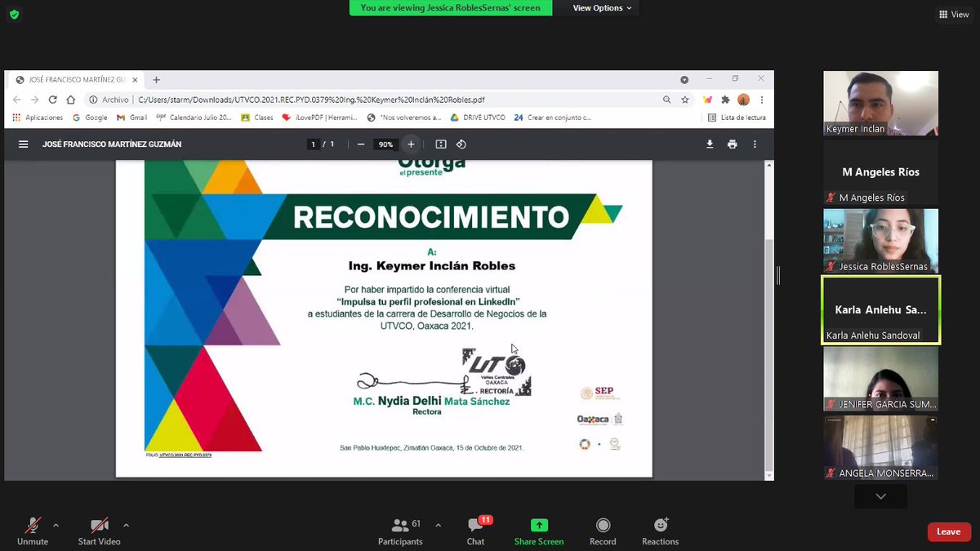Image resolution: width=980 pixels, height=551 pixels.
Task: Click the PDF page number field
Action: tap(313, 144)
